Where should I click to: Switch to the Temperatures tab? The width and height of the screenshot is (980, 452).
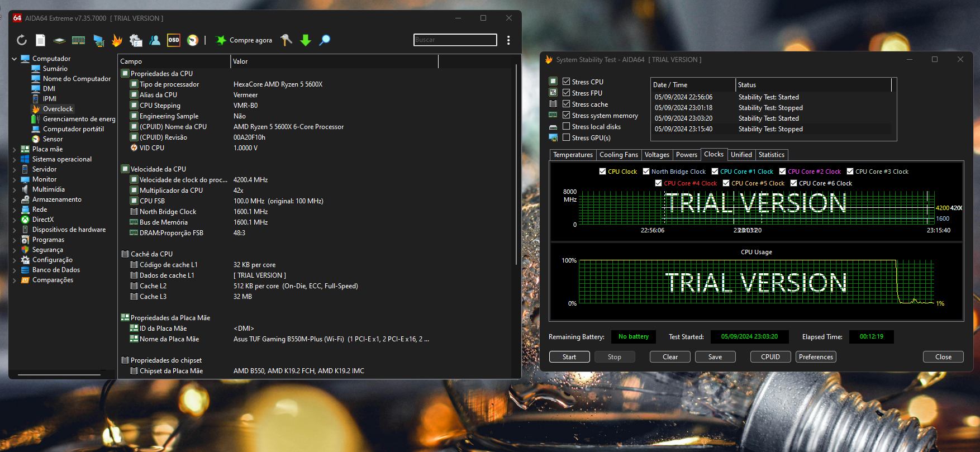(573, 155)
